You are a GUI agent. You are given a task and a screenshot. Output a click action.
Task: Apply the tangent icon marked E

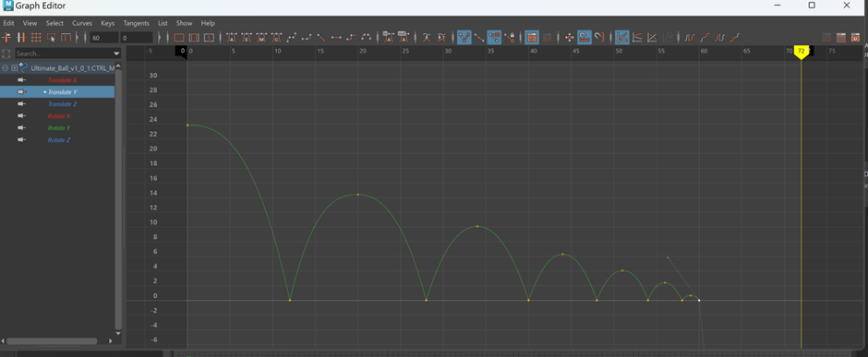247,38
